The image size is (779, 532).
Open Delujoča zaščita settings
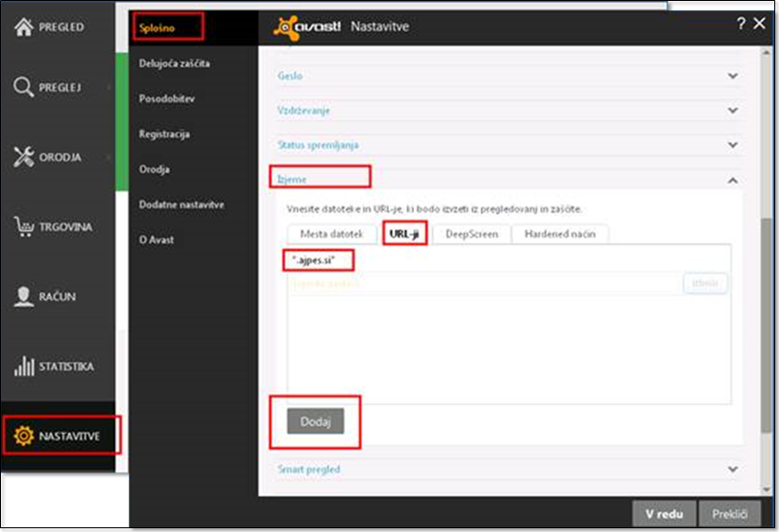(x=174, y=63)
